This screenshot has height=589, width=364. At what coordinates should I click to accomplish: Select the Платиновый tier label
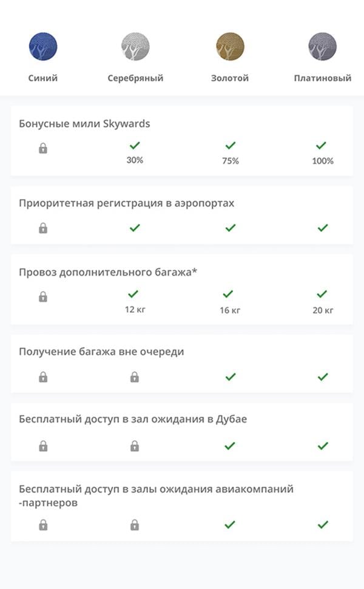coord(323,78)
